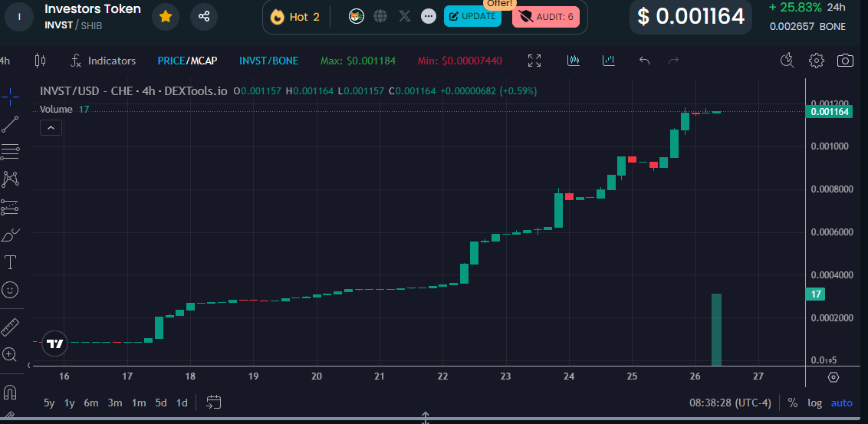Screen dimensions: 868x424
Task: Open chart settings gear
Action: 817,61
